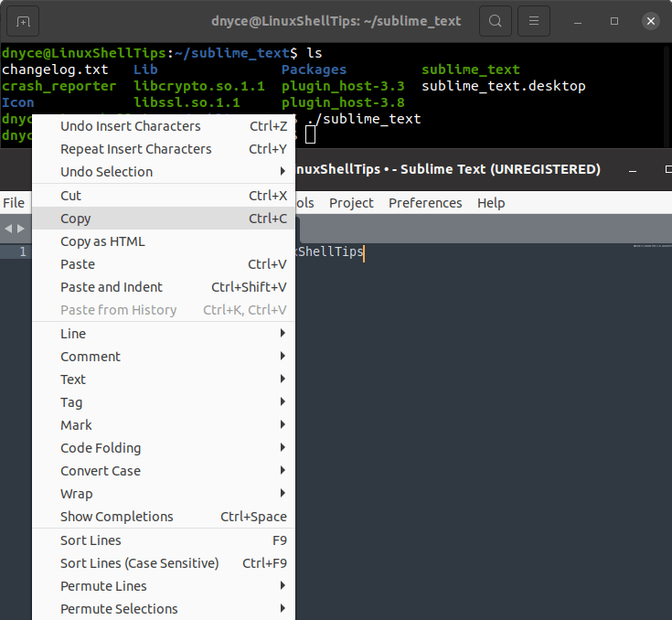672x620 pixels.
Task: Select Undo Insert Characters
Action: (x=164, y=126)
